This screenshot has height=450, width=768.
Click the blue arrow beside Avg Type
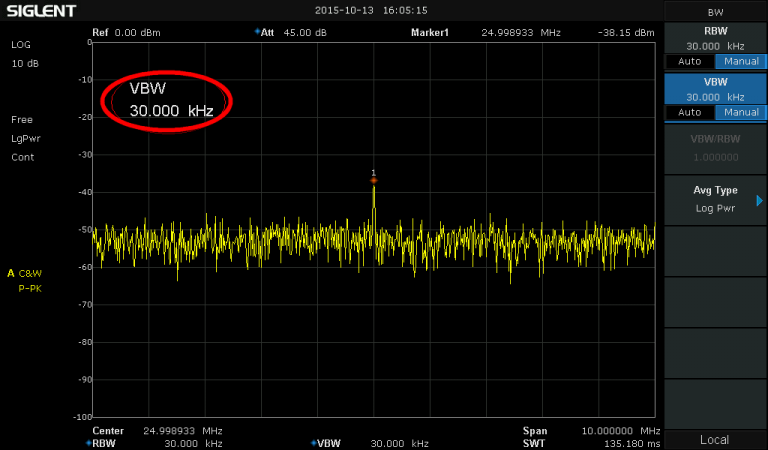(x=759, y=199)
